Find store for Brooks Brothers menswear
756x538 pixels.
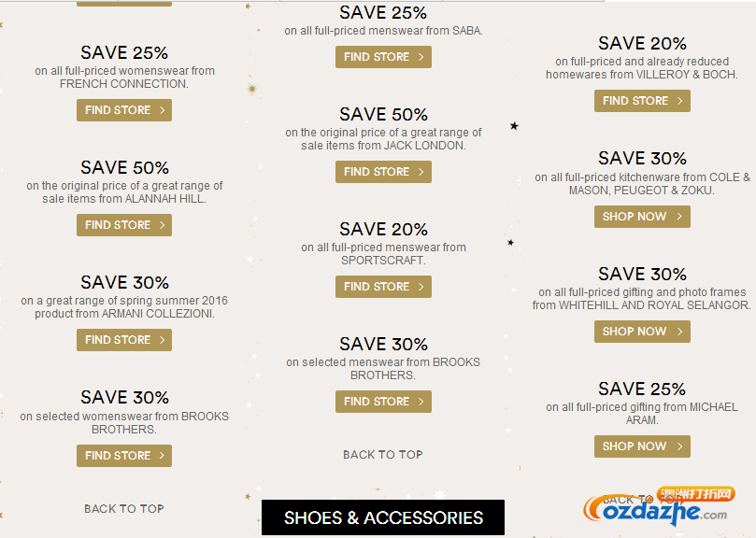pos(383,402)
